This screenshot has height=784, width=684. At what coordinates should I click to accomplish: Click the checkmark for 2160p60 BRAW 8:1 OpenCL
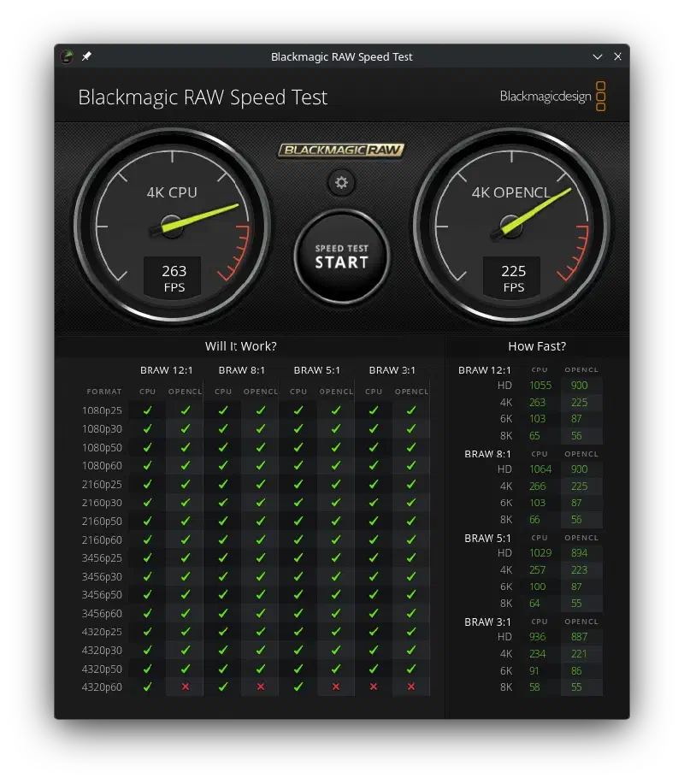click(x=261, y=539)
